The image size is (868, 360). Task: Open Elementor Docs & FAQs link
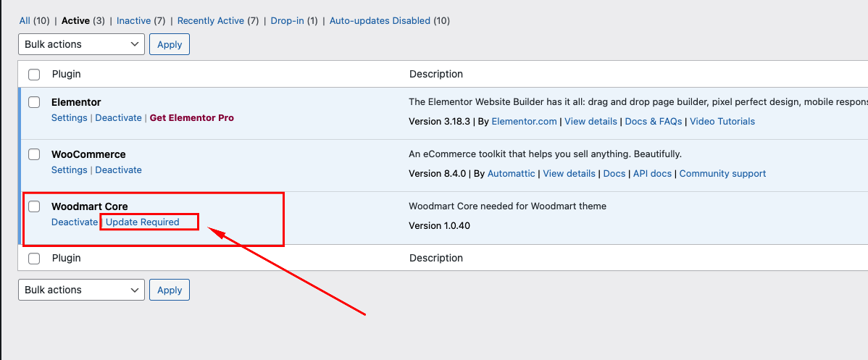[x=654, y=121]
